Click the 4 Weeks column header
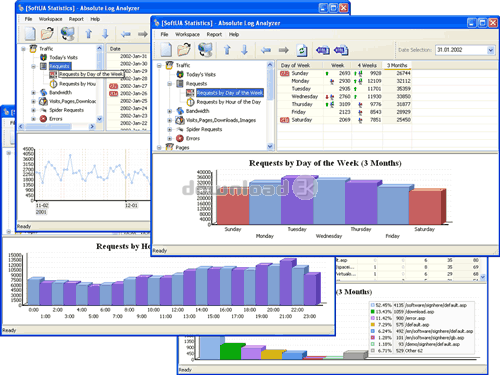Viewport: 500px width, 375px height. pos(367,65)
